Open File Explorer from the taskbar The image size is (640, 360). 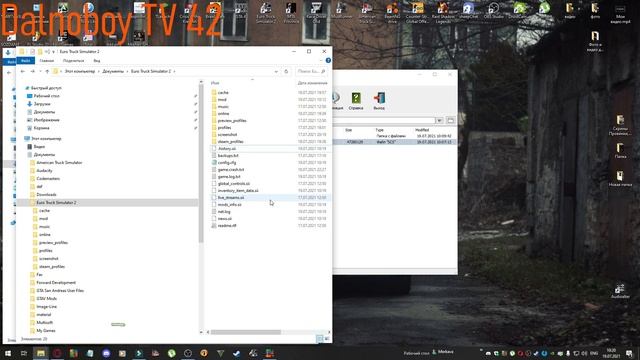click(x=40, y=353)
